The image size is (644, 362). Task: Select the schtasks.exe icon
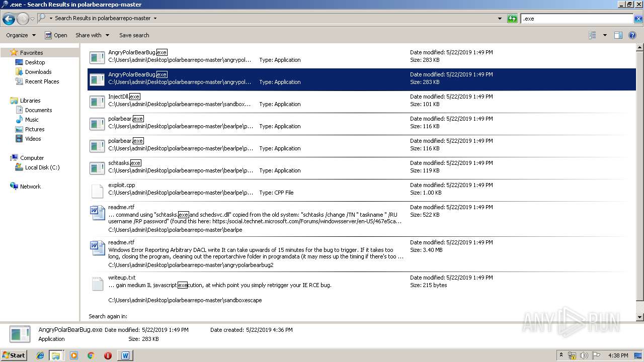(x=97, y=167)
